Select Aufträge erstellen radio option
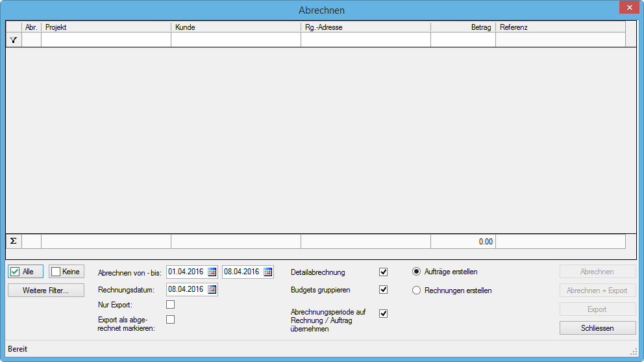644x362 pixels. pyautogui.click(x=417, y=272)
